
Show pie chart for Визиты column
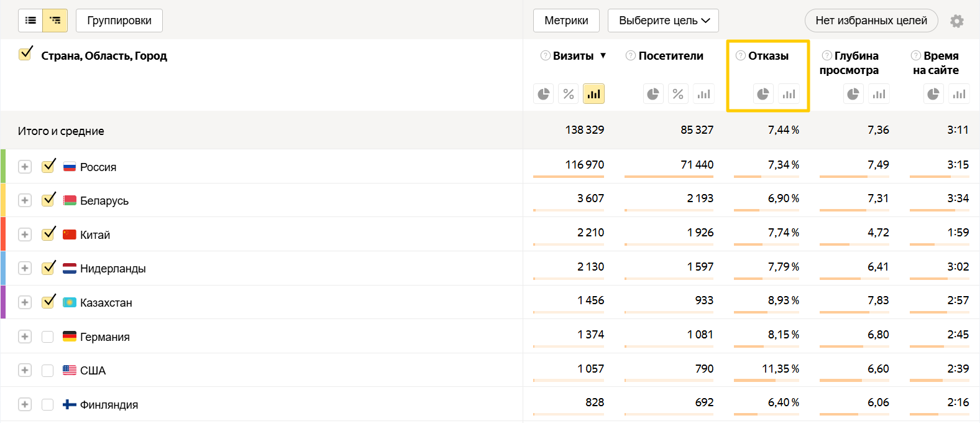pyautogui.click(x=544, y=94)
